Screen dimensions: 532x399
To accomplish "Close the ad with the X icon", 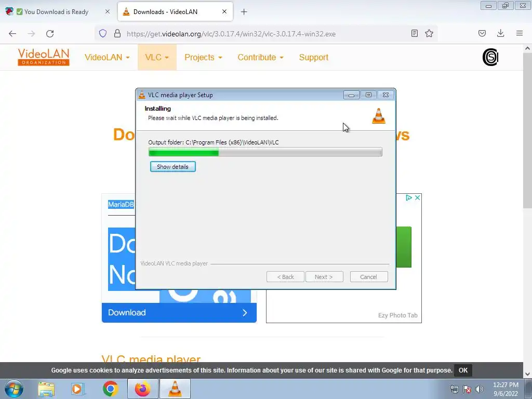I will (x=417, y=198).
